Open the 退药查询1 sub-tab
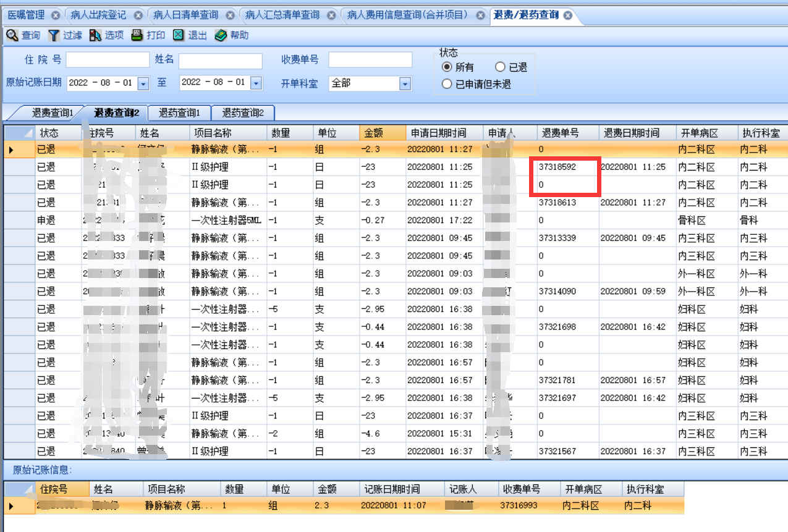788x532 pixels. point(180,113)
